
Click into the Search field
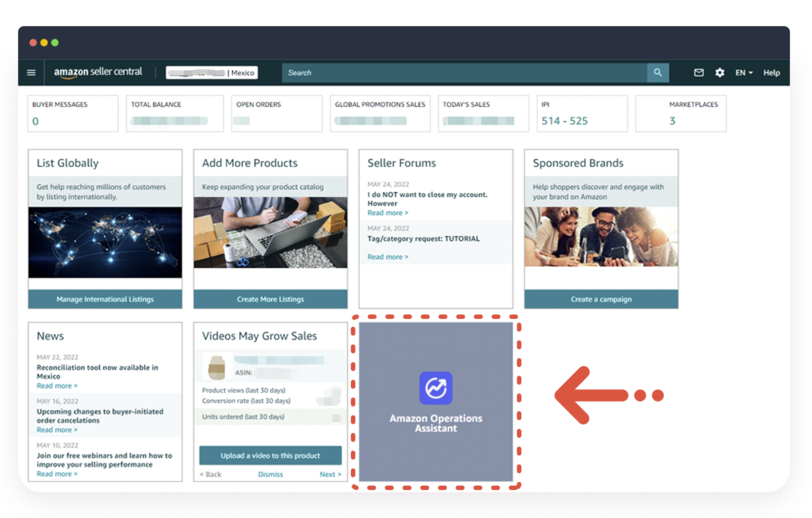pyautogui.click(x=465, y=73)
